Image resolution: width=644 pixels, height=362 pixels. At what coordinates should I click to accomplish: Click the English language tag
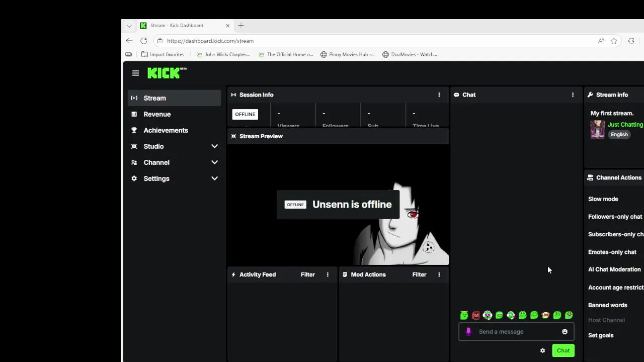(x=619, y=135)
